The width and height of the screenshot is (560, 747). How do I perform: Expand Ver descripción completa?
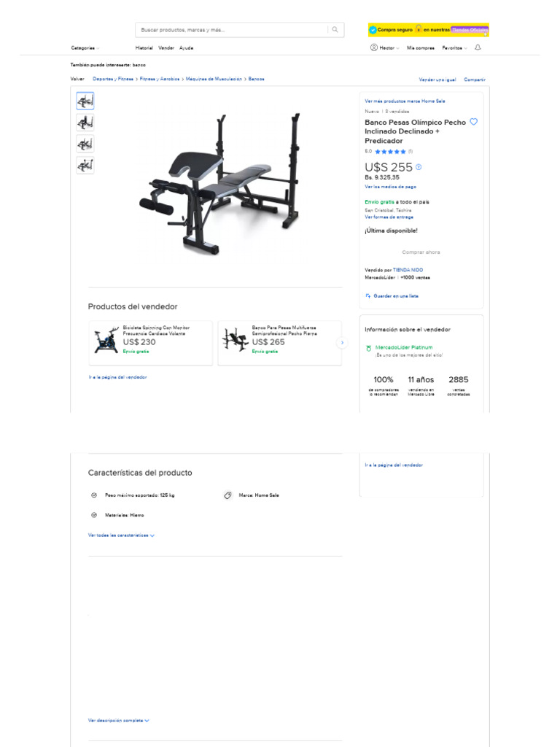tap(119, 721)
